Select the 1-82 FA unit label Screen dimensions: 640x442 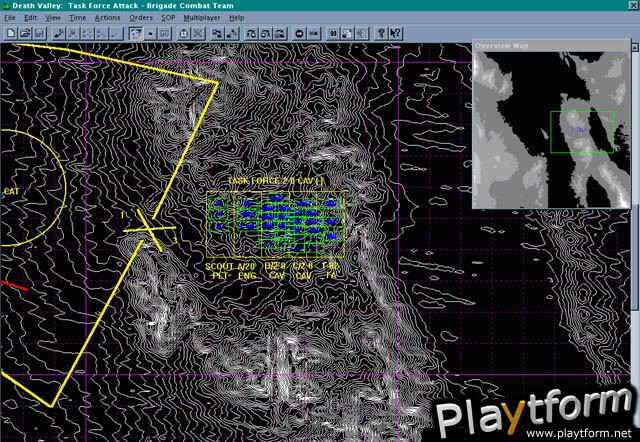(x=331, y=271)
